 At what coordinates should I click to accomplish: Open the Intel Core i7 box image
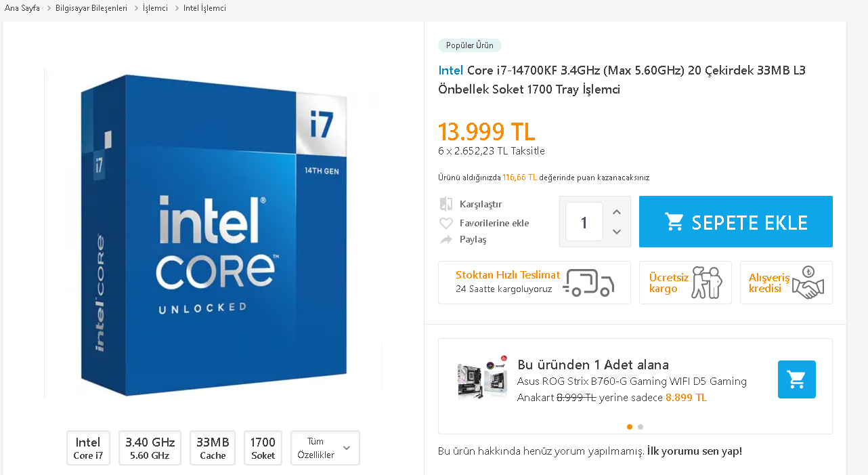click(213, 230)
